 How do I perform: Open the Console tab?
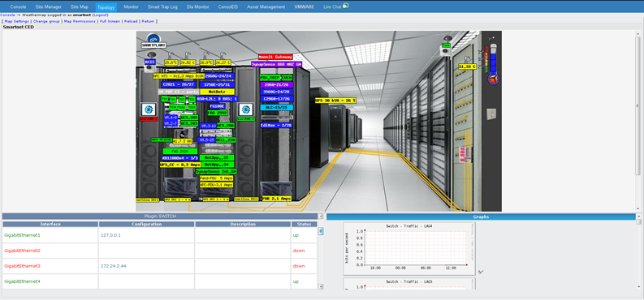18,7
